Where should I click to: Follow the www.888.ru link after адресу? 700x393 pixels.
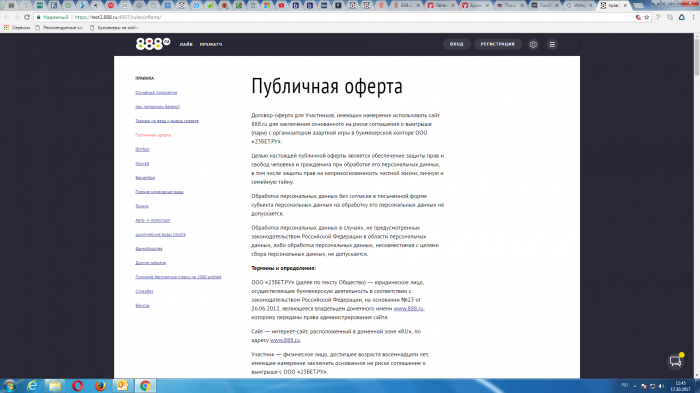tap(285, 340)
